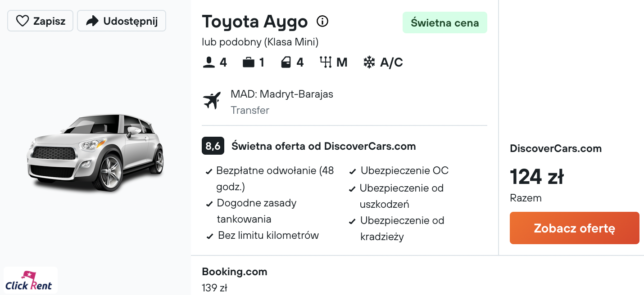Click the Click Rent supplier logo
Viewport: 644px width, 295px height.
coord(31,281)
